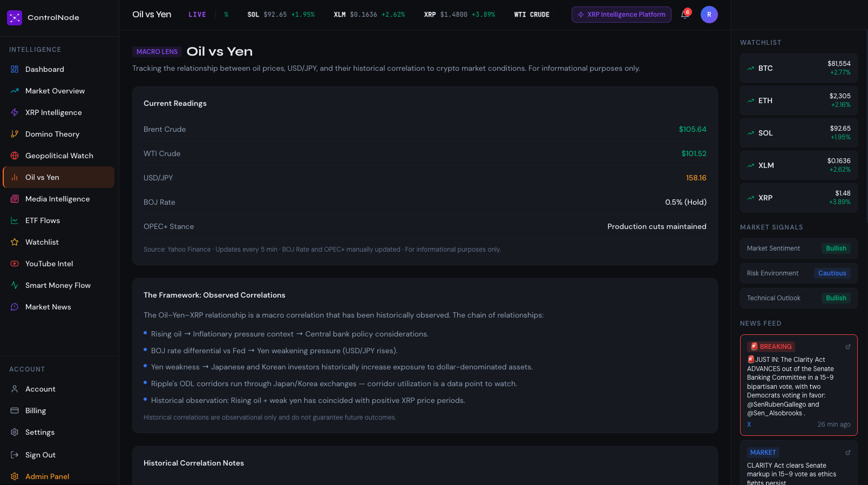The height and width of the screenshot is (485, 868).
Task: Select Smart Money Flow in sidebar
Action: (58, 285)
